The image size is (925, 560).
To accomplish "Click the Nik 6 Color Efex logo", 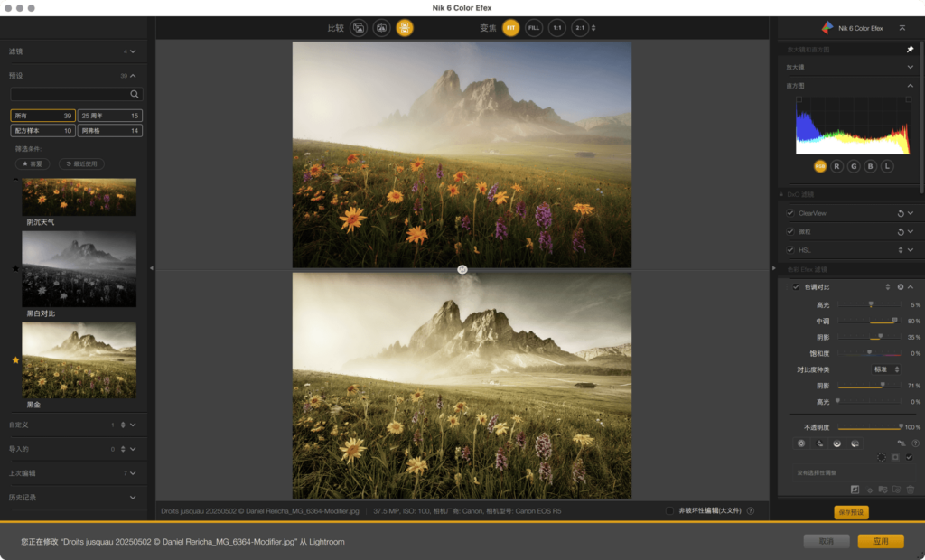I will pos(827,28).
